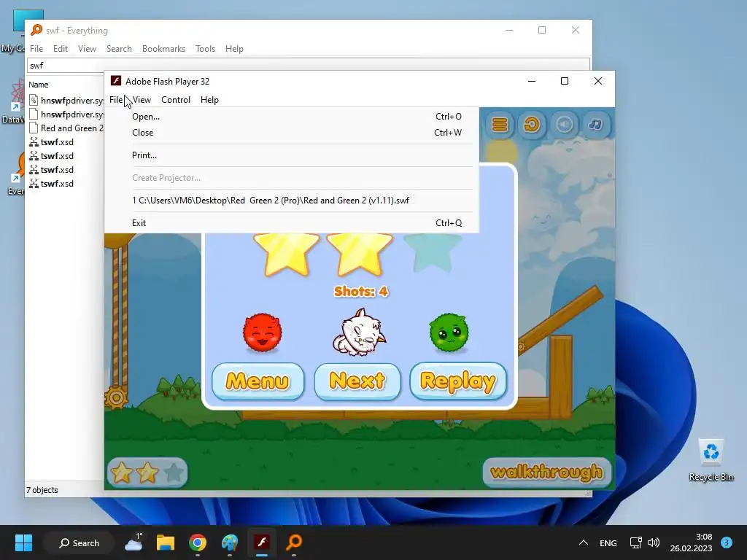Open File Explorer from the taskbar
747x560 pixels.
pyautogui.click(x=166, y=542)
